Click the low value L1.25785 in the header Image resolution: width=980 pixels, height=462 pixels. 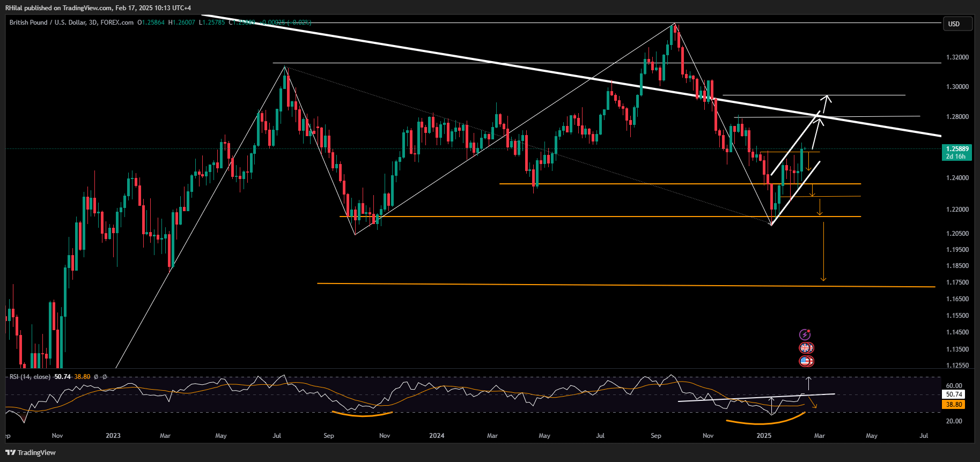212,23
